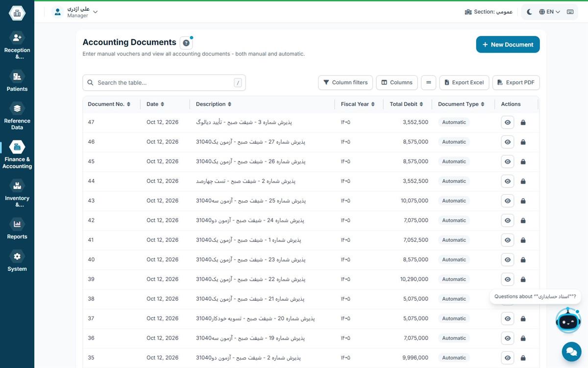Click the 9,996,000 debit of document 35

[x=416, y=358]
